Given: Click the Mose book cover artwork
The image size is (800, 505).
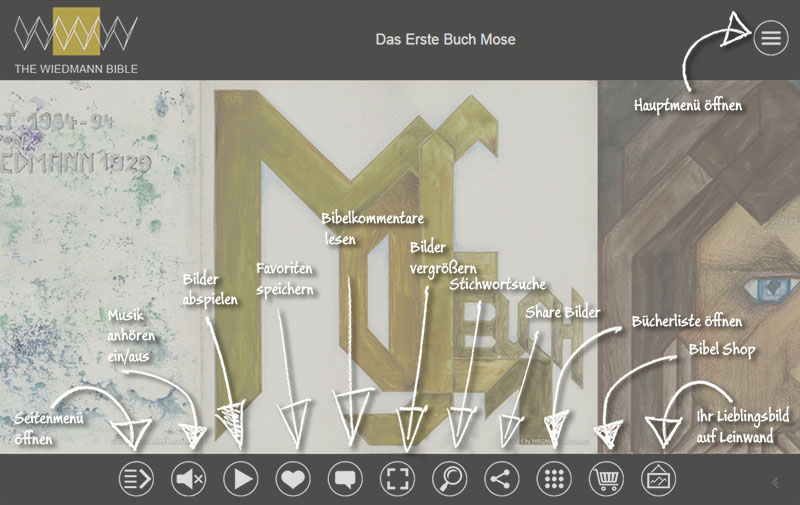Looking at the screenshot, I should click(x=399, y=266).
